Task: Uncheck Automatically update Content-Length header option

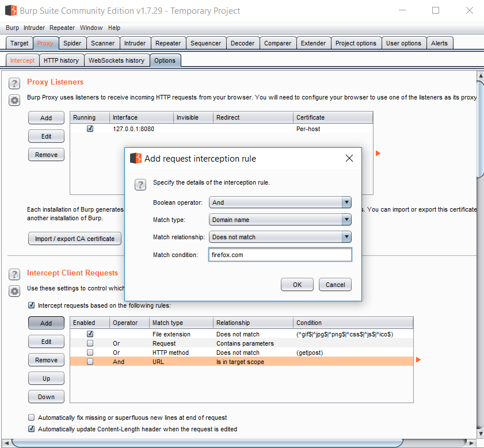Action: 32,429
